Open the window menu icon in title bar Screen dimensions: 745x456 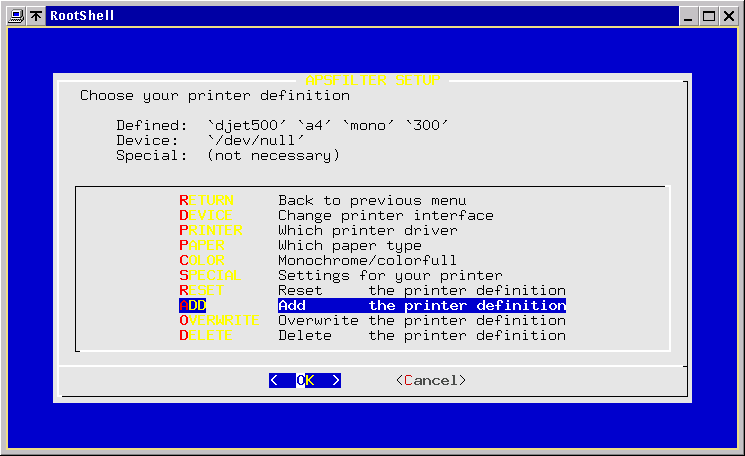15,16
